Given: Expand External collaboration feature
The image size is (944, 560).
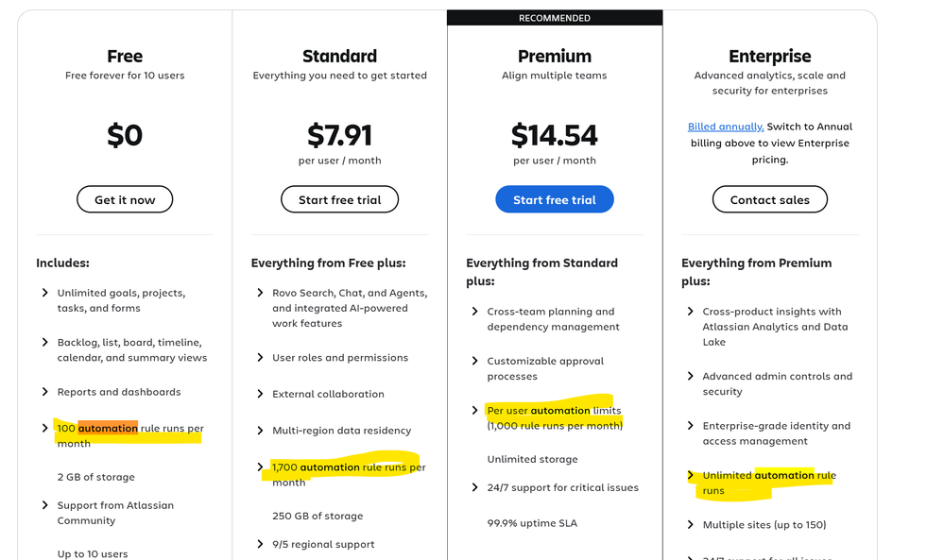Looking at the screenshot, I should [261, 393].
